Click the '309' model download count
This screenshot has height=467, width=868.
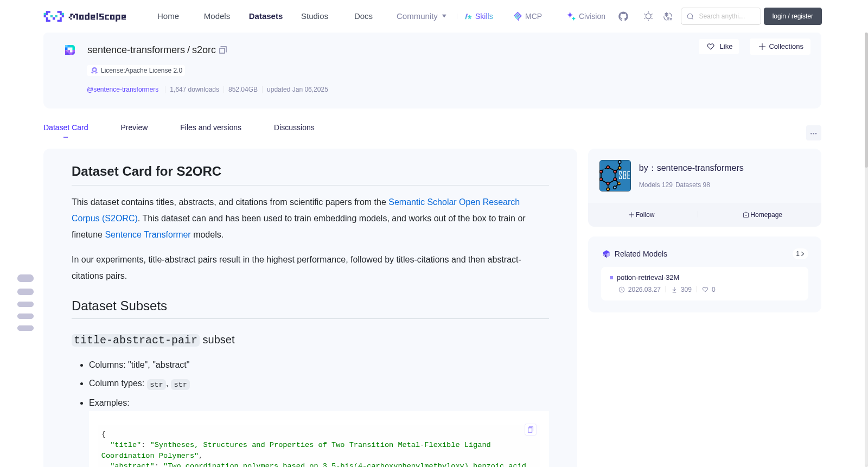point(686,290)
